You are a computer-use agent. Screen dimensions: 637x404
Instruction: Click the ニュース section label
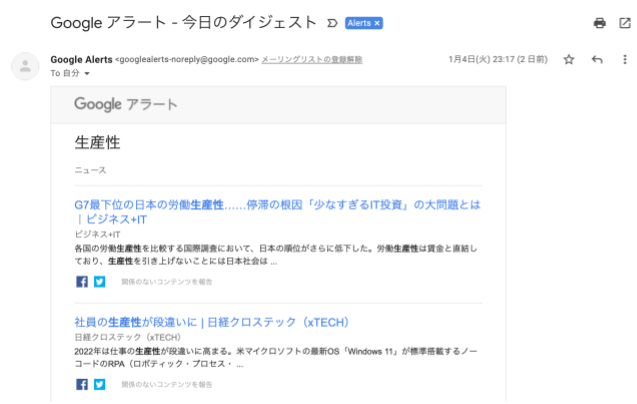point(90,170)
